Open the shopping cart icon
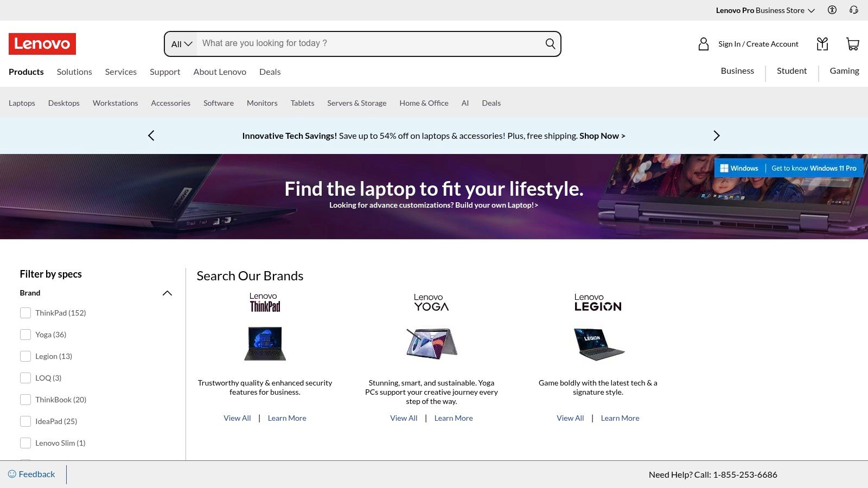Screen dimensions: 868x488 (853, 44)
